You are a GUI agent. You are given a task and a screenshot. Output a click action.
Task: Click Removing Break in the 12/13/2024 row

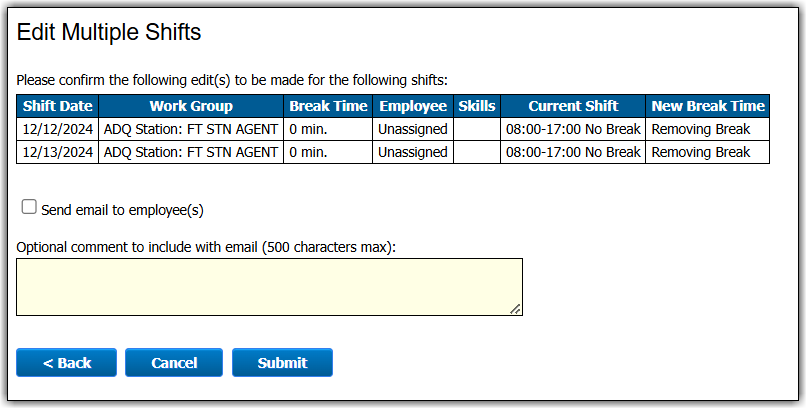(x=700, y=152)
